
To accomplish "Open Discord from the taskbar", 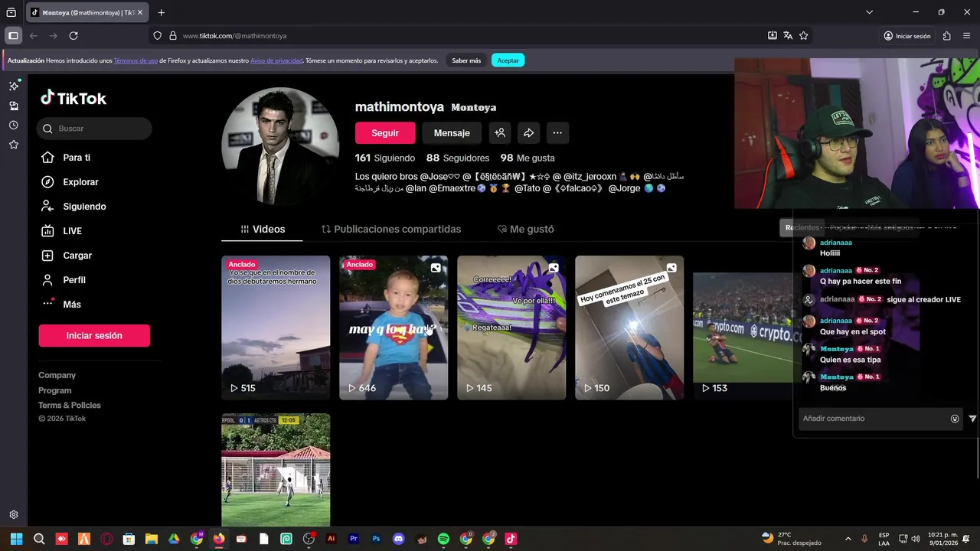I will coord(398,539).
